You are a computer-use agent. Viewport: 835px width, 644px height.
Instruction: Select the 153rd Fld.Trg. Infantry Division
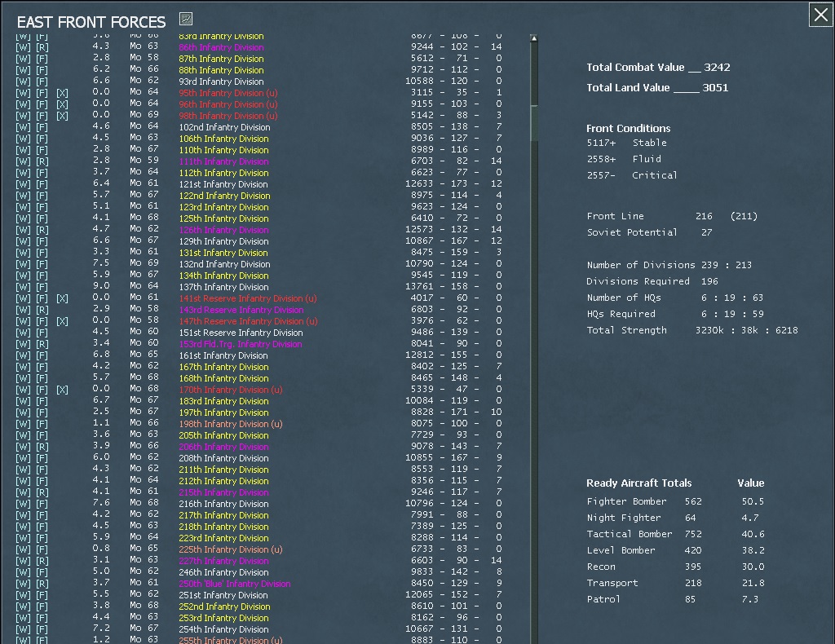click(x=241, y=344)
